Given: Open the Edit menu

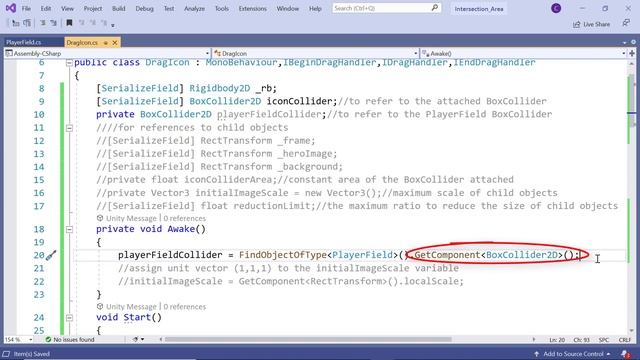Looking at the screenshot, I should coord(46,9).
